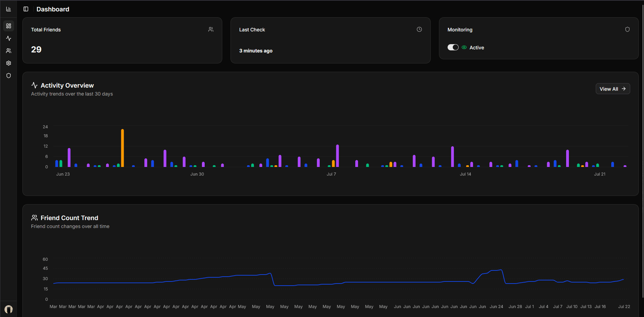Click the tall orange bar in Activity chart

click(x=122, y=148)
